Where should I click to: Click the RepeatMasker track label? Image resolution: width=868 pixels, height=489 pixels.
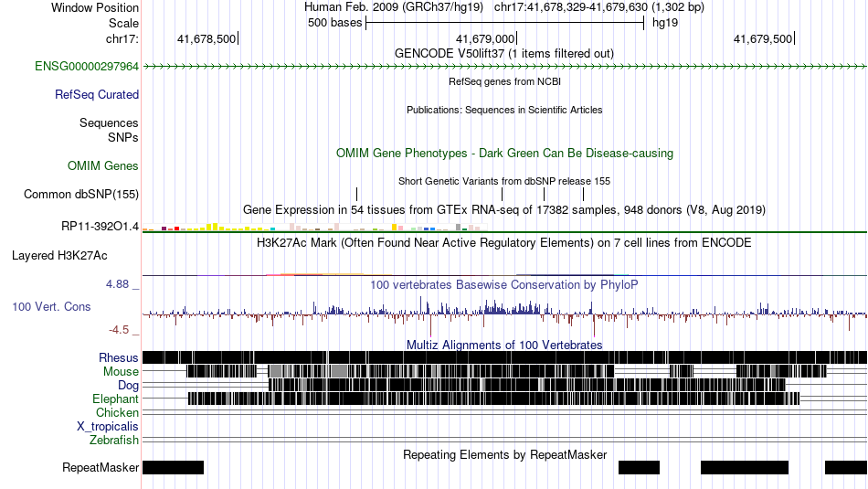pyautogui.click(x=101, y=468)
